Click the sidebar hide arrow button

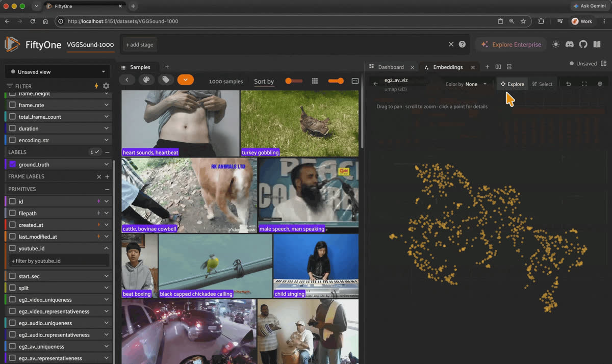tap(126, 80)
